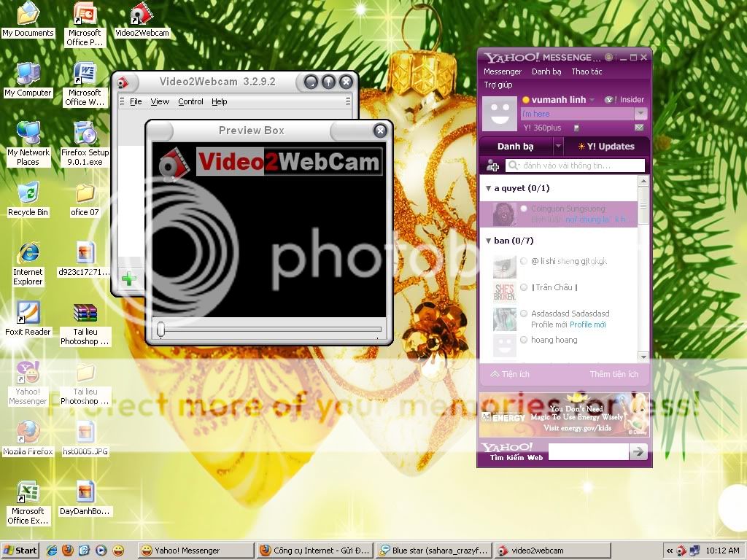
Task: Select the d923c17271 image file icon
Action: click(85, 259)
